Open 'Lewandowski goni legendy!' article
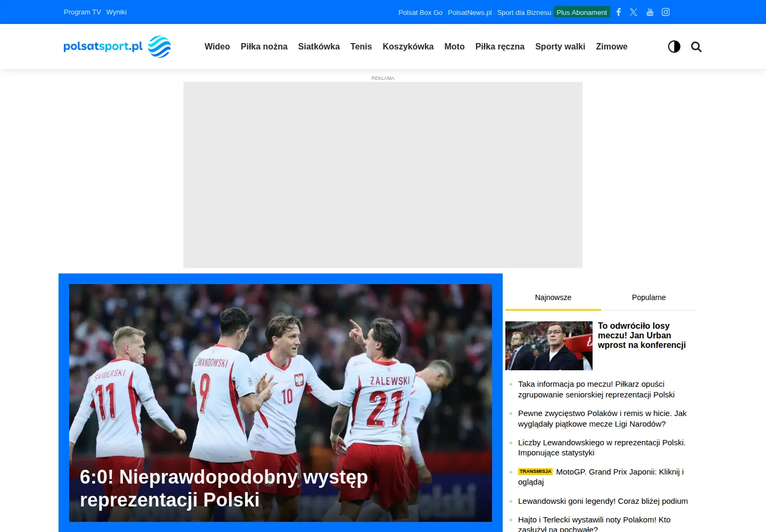 (603, 501)
